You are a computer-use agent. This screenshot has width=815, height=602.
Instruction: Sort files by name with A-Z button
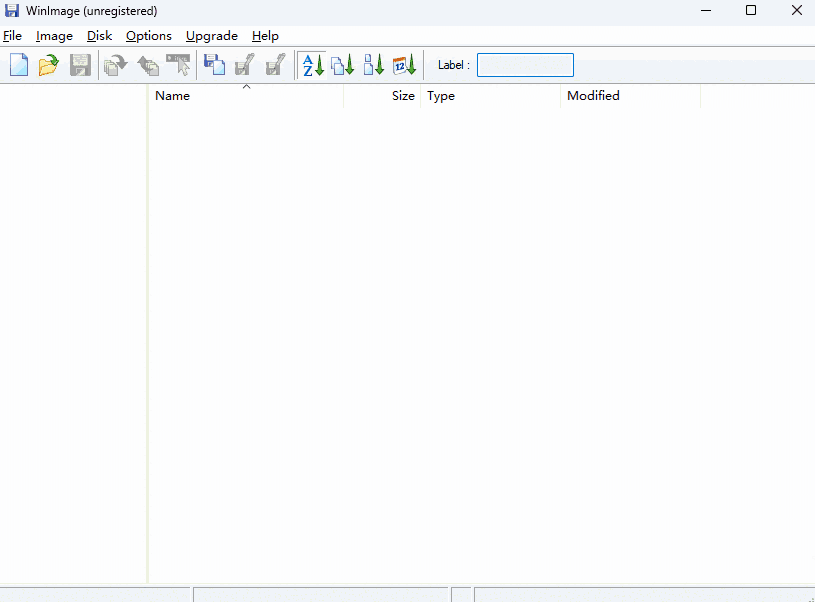coord(312,64)
